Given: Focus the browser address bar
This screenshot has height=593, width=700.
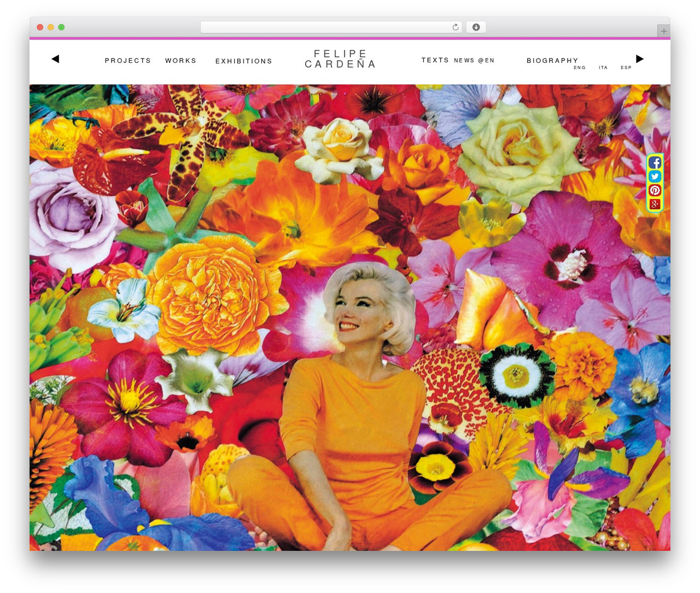Looking at the screenshot, I should coord(331,27).
